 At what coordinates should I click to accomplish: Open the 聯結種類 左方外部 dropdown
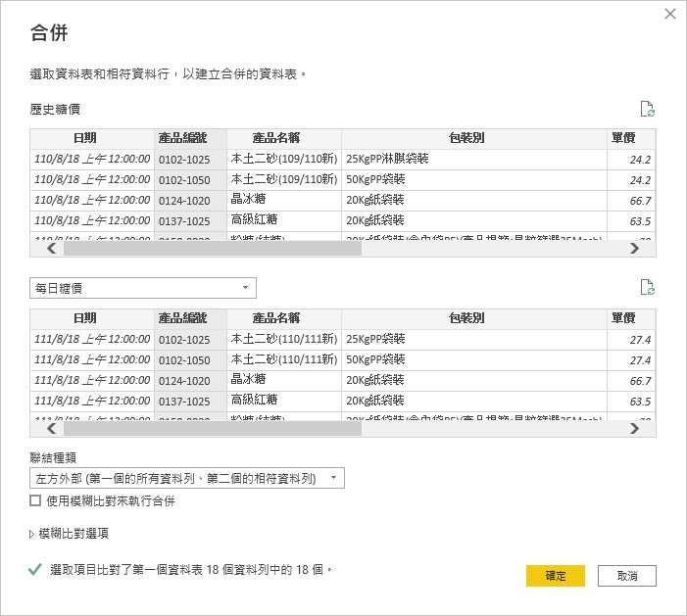point(187,478)
